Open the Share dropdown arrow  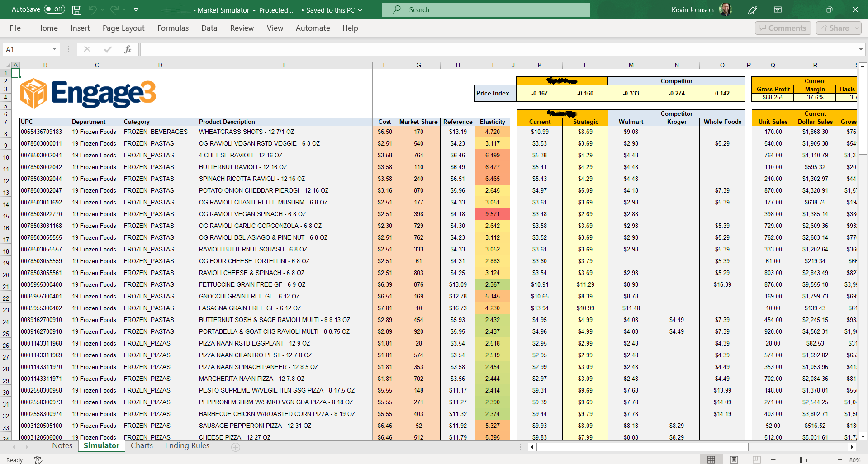click(857, 28)
